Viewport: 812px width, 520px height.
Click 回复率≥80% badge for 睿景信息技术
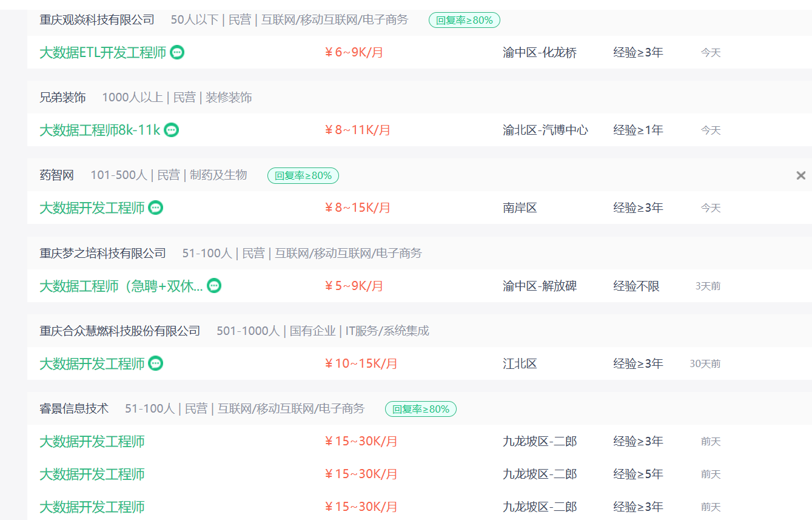point(420,409)
